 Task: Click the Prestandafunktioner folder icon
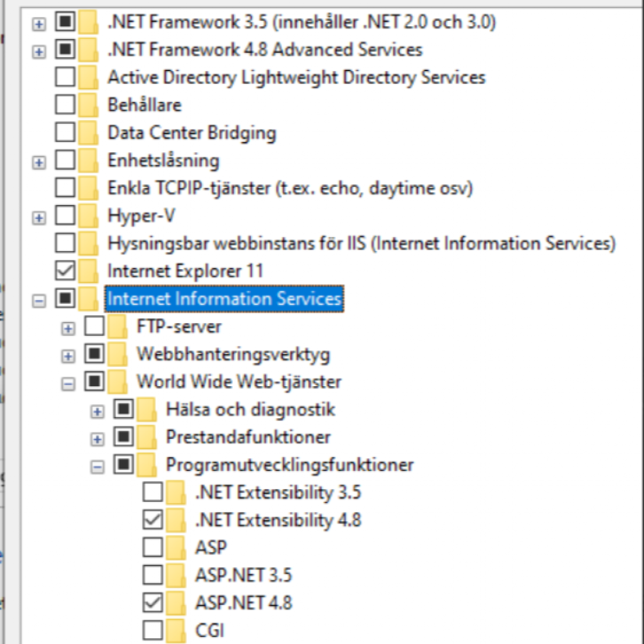147,438
